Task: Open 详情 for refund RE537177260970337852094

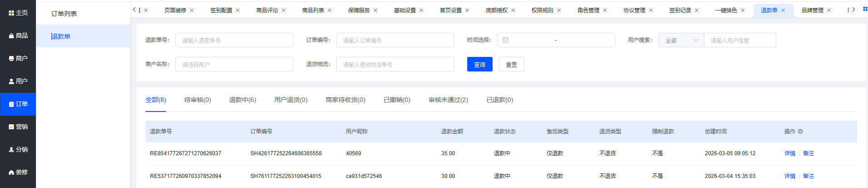Action: tap(790, 176)
